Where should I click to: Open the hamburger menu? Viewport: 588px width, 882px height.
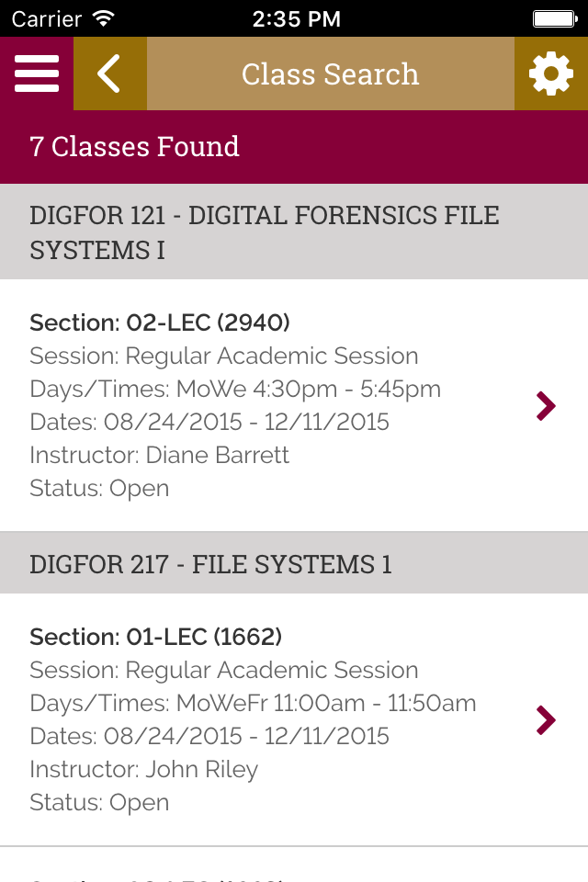[37, 73]
